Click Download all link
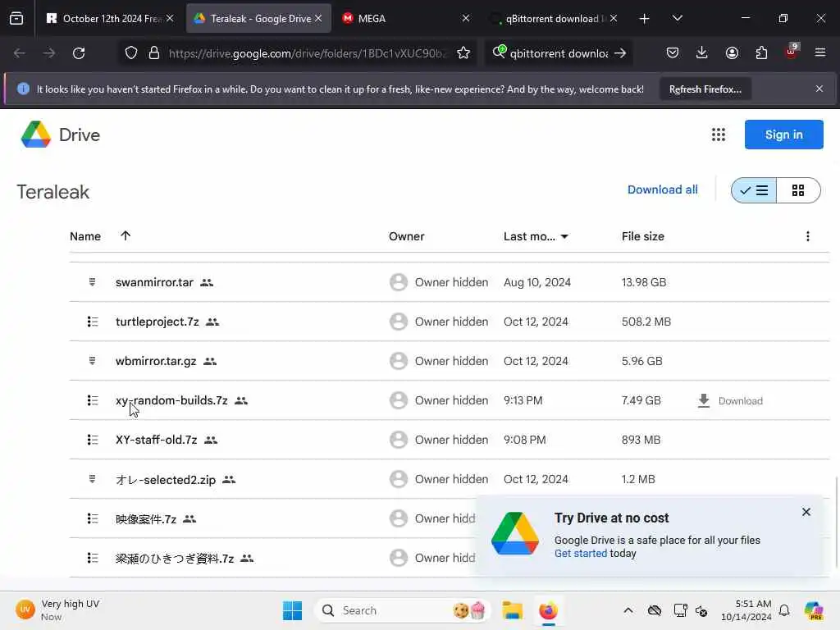Viewport: 840px width, 630px height. coord(663,189)
